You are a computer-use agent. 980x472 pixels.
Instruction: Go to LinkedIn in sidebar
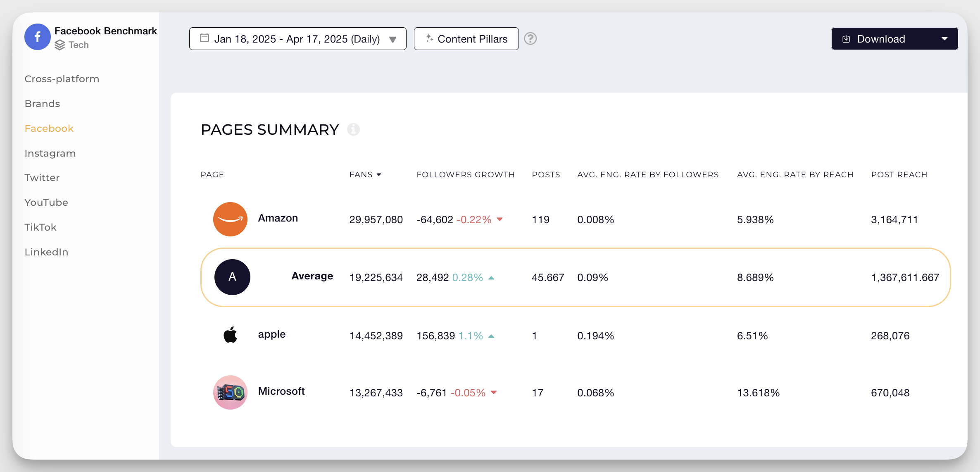click(46, 252)
